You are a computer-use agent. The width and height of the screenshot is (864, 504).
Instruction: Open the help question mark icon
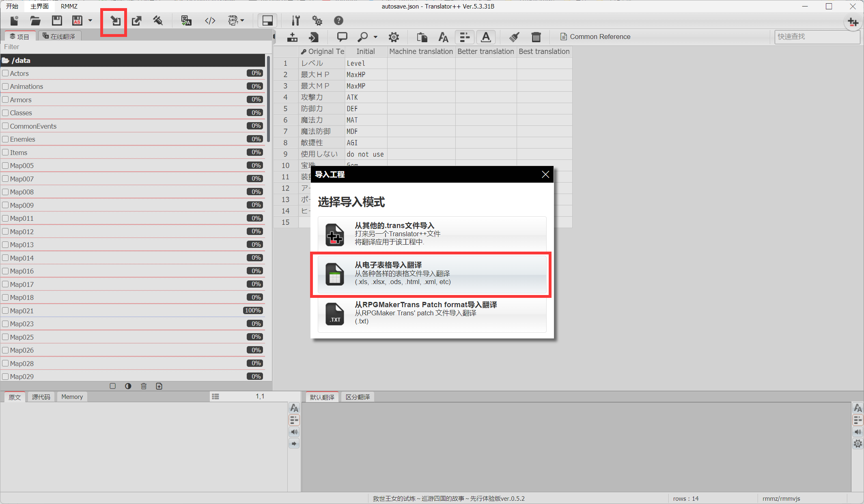338,21
